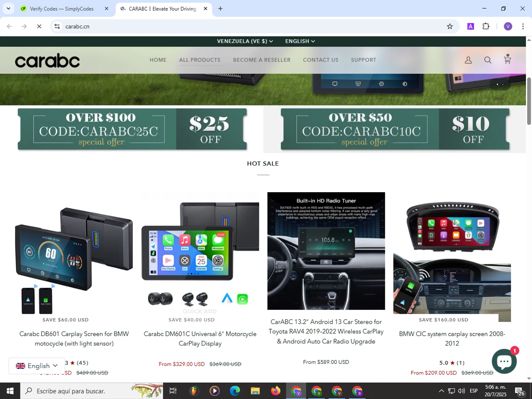
Task: Open the Toyota RAV4 radio tuner image
Action: pyautogui.click(x=326, y=251)
